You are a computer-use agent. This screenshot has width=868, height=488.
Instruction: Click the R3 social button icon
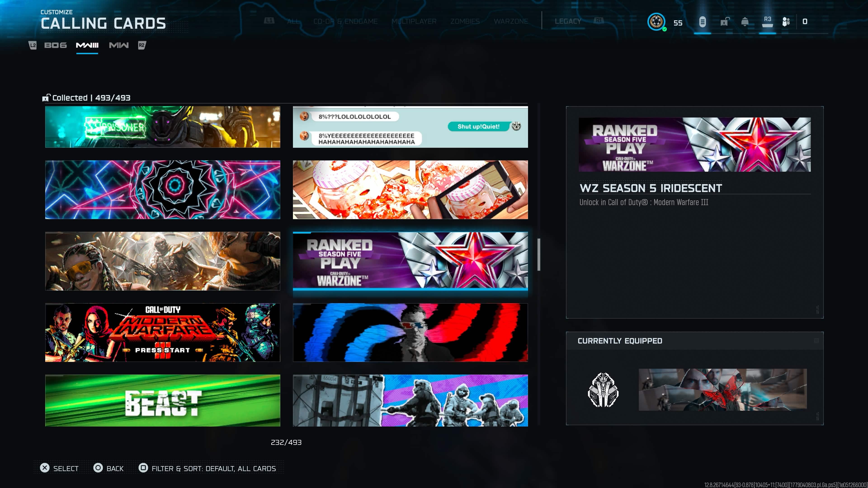click(767, 22)
